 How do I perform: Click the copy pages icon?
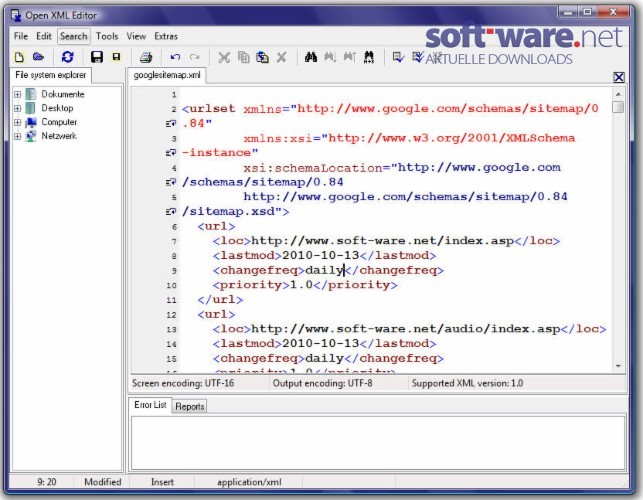[x=244, y=57]
